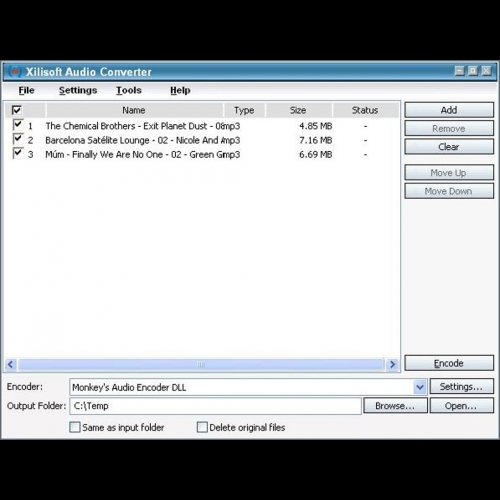Viewport: 500px width, 500px height.
Task: Click the left scroll arrow of file list
Action: [x=11, y=364]
